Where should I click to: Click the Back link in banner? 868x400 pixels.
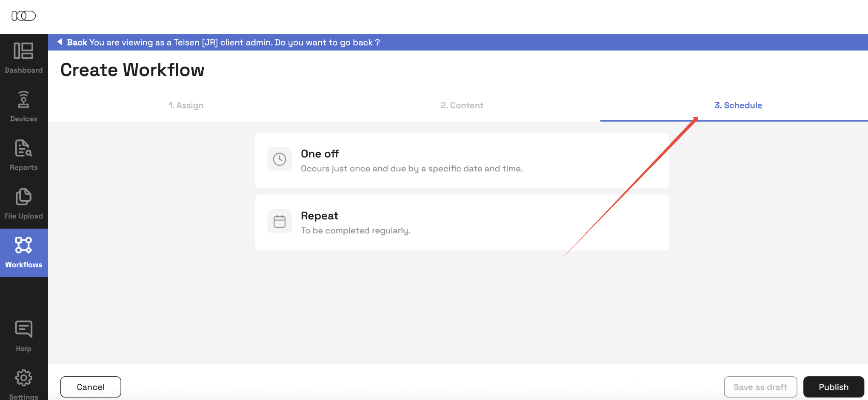pyautogui.click(x=77, y=43)
